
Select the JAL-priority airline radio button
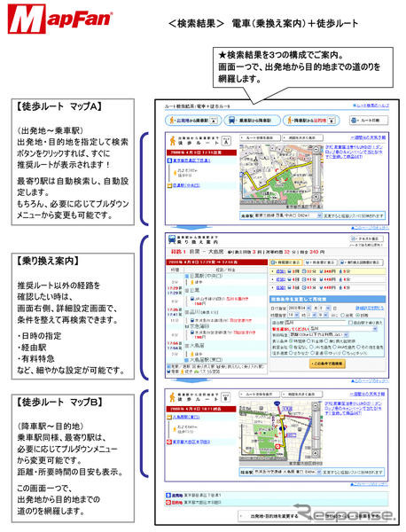click(309, 347)
